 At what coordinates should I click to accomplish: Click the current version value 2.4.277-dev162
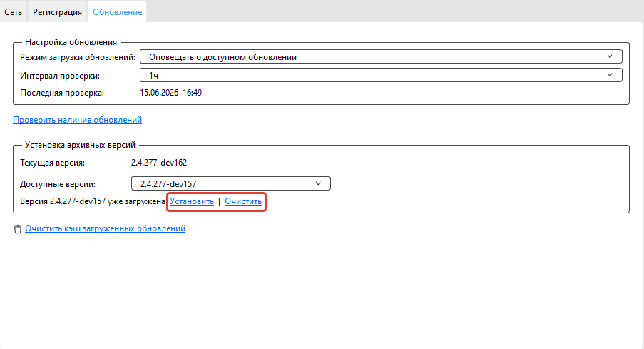click(159, 163)
